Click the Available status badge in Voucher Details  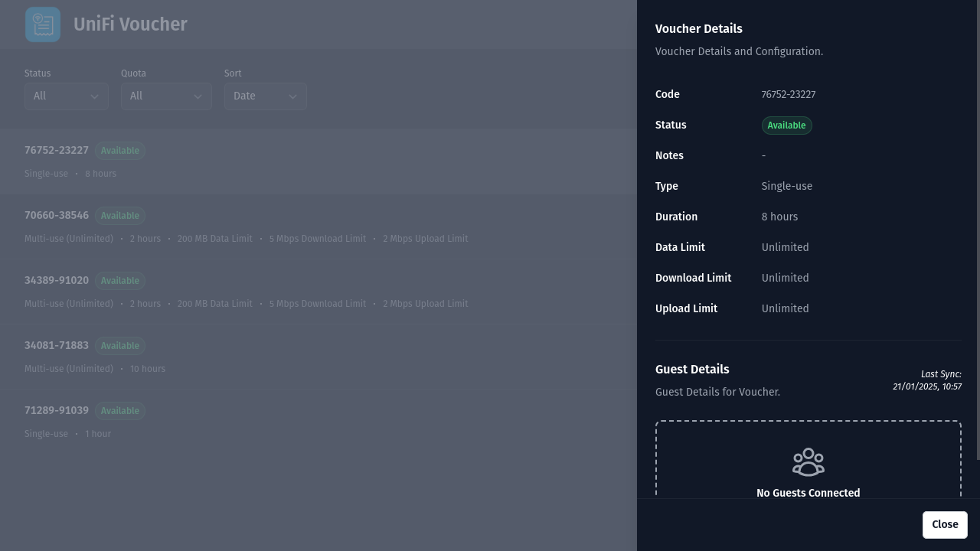[786, 126]
